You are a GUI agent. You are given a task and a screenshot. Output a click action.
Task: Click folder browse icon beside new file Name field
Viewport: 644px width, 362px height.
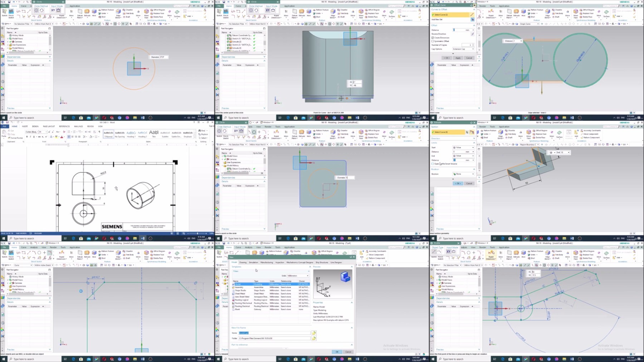point(314,333)
